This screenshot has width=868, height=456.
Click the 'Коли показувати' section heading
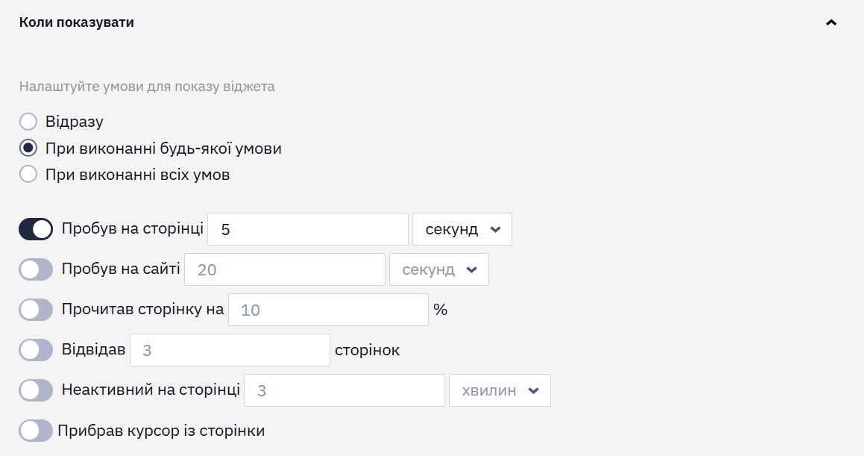click(x=76, y=22)
